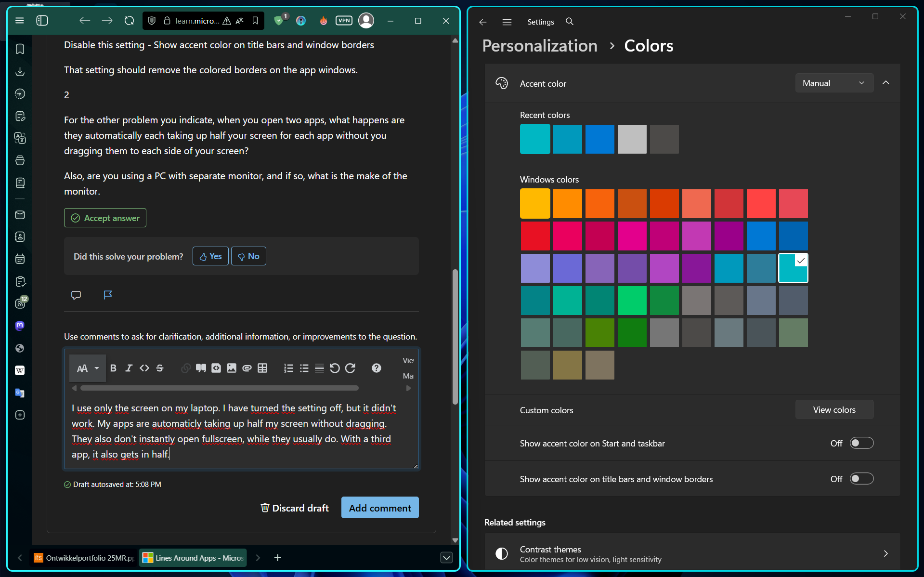Collapse the Accent color section chevron
The height and width of the screenshot is (577, 924).
point(885,83)
